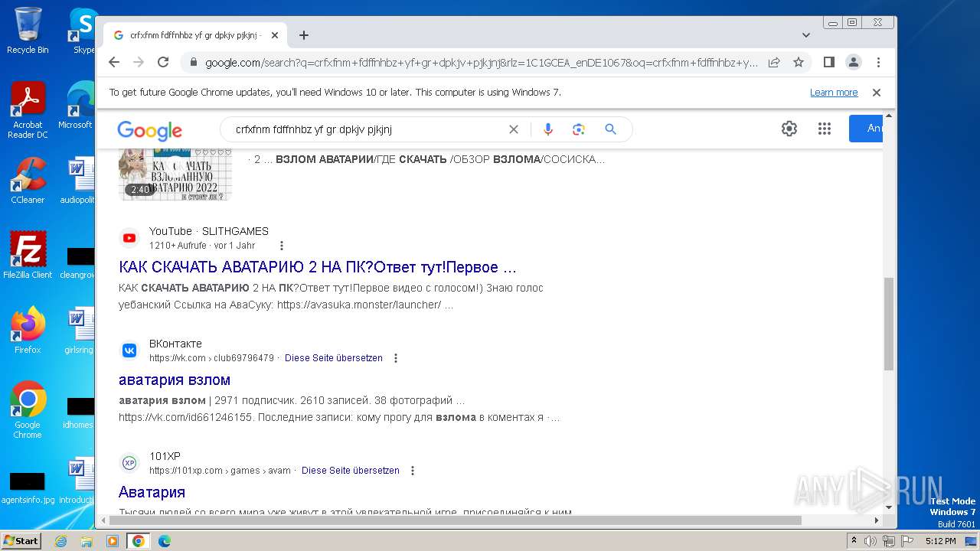Open the Action Center flag icon
The image size is (980, 551).
[x=907, y=541]
